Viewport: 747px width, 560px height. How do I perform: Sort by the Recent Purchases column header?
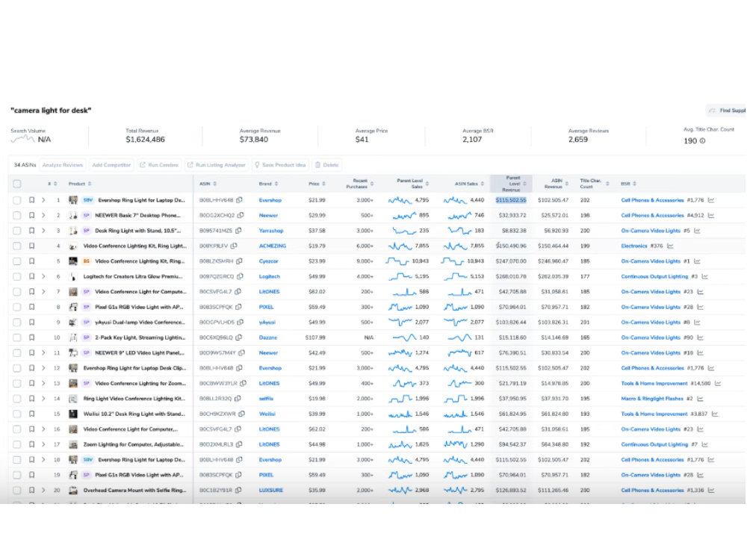tap(360, 184)
